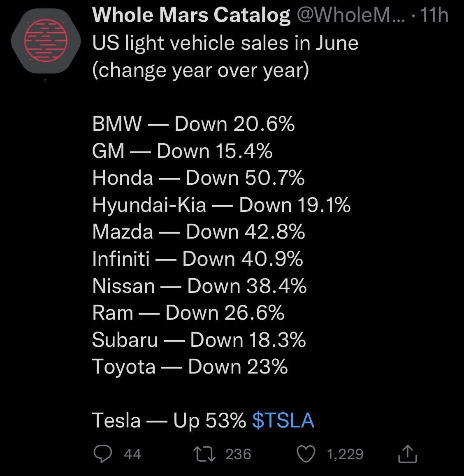Screen dimensions: 464x476
Task: Click the reply speech bubble icon
Action: (103, 454)
